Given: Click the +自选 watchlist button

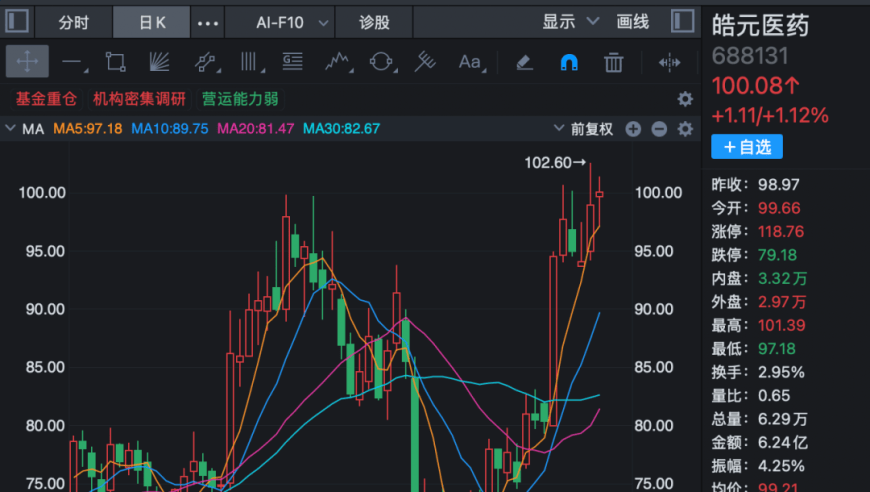Looking at the screenshot, I should click(x=747, y=147).
